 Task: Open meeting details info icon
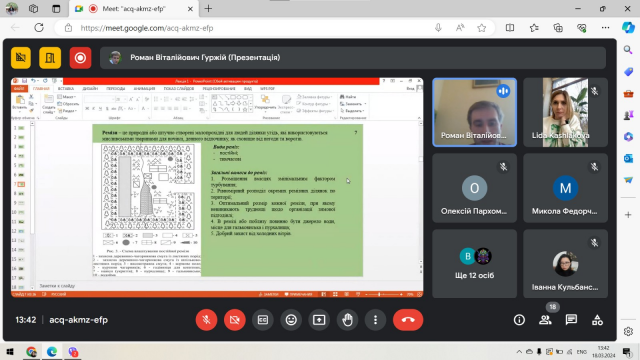519,320
